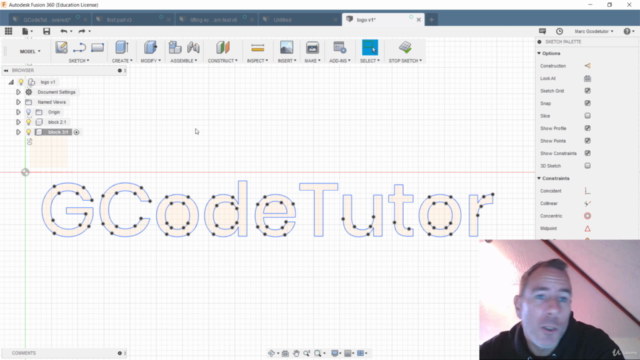640x360 pixels.
Task: Toggle the Snap checkbox
Action: point(587,103)
